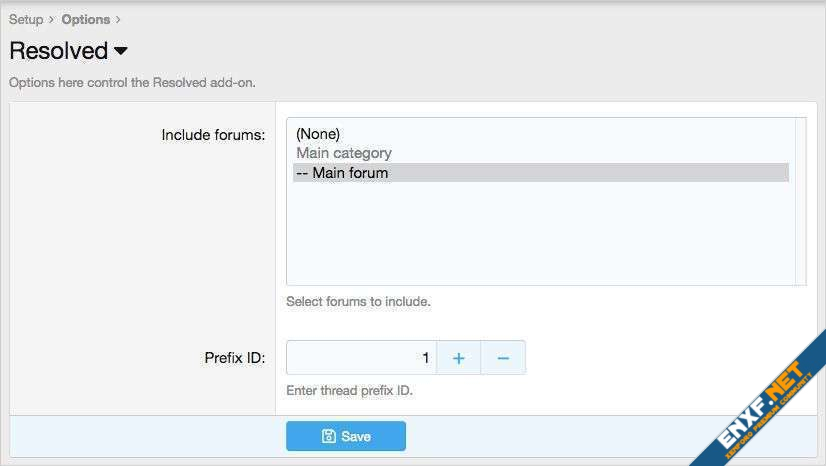This screenshot has width=826, height=466.
Task: Click the Include forums label
Action: tap(213, 134)
